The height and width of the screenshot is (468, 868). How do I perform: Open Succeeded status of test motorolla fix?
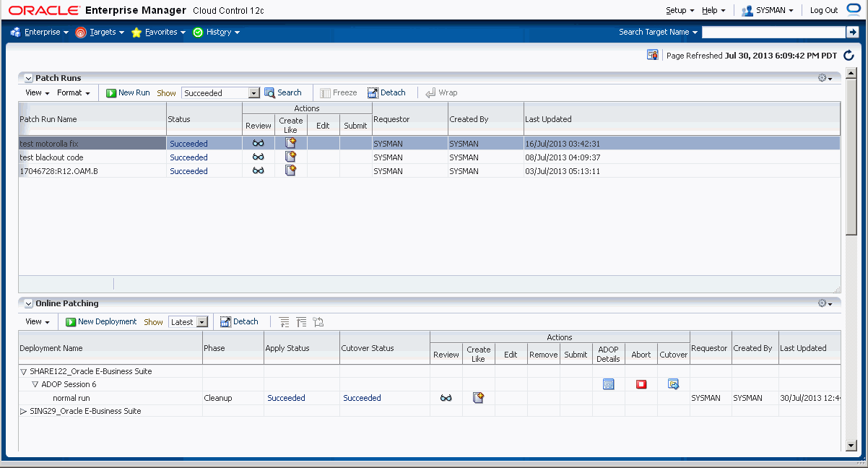tap(188, 144)
